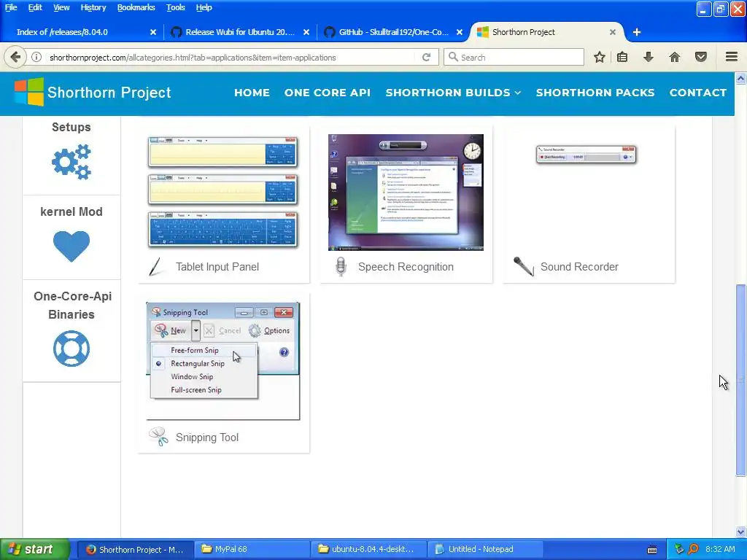This screenshot has height=560, width=747.
Task: Open the Windows start button
Action: pos(35,549)
